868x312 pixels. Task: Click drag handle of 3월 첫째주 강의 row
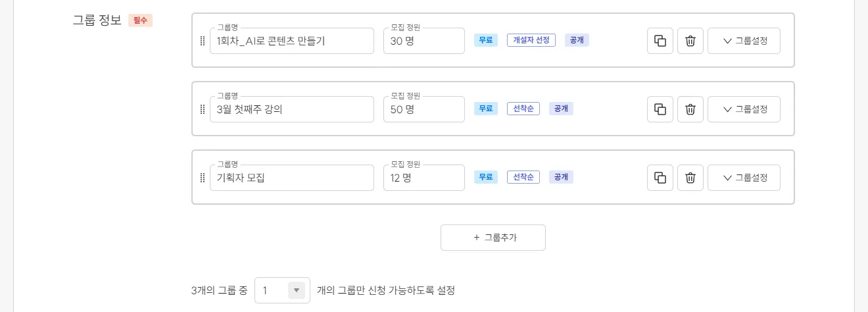click(202, 109)
